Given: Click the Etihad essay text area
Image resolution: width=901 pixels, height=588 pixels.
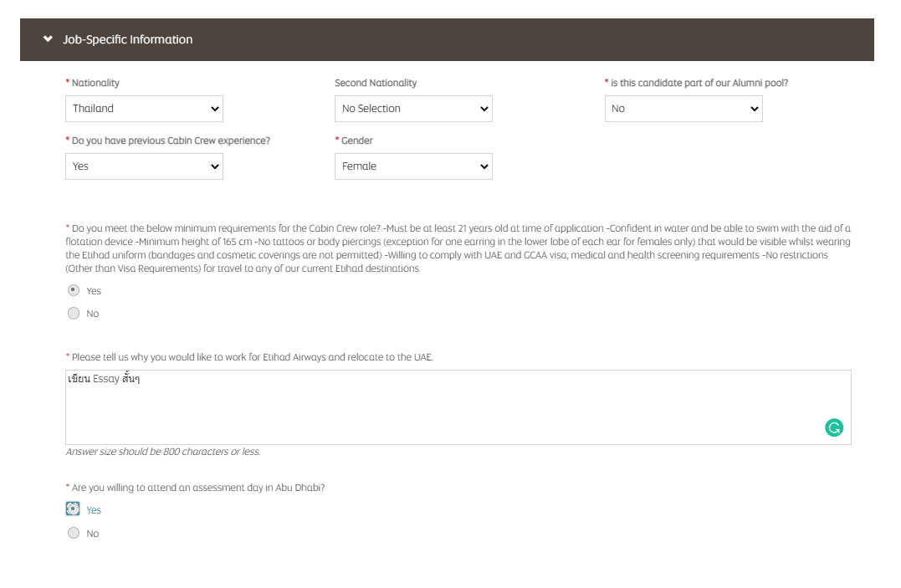Looking at the screenshot, I should [x=458, y=407].
